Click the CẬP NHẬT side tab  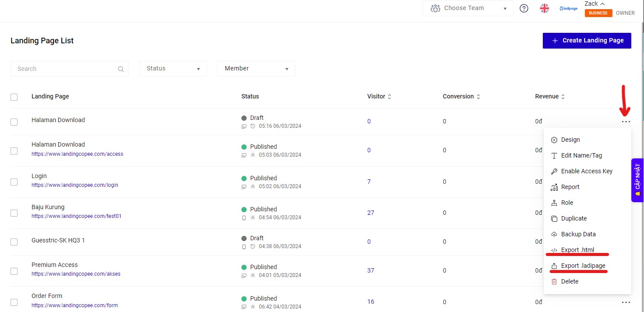(637, 180)
